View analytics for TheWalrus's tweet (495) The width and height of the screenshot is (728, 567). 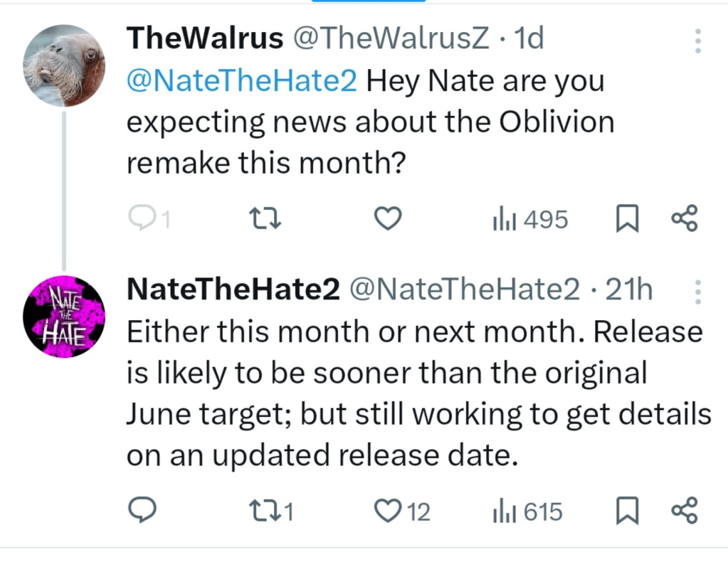(530, 220)
